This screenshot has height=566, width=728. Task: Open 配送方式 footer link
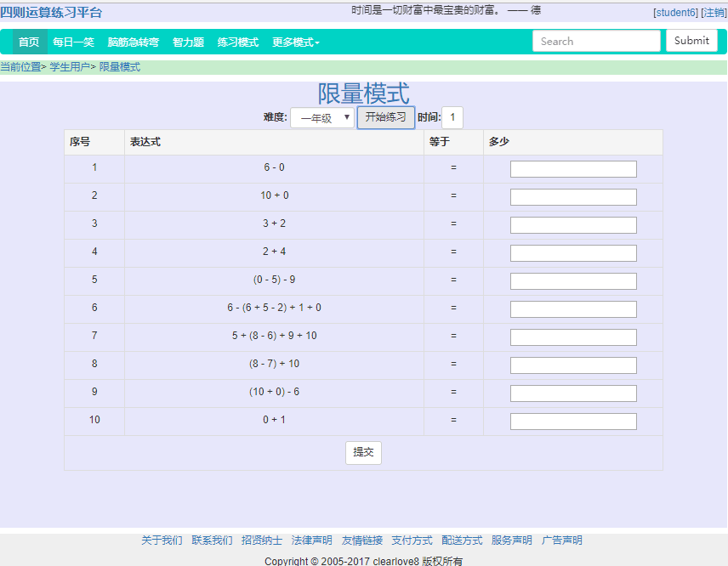(x=462, y=540)
